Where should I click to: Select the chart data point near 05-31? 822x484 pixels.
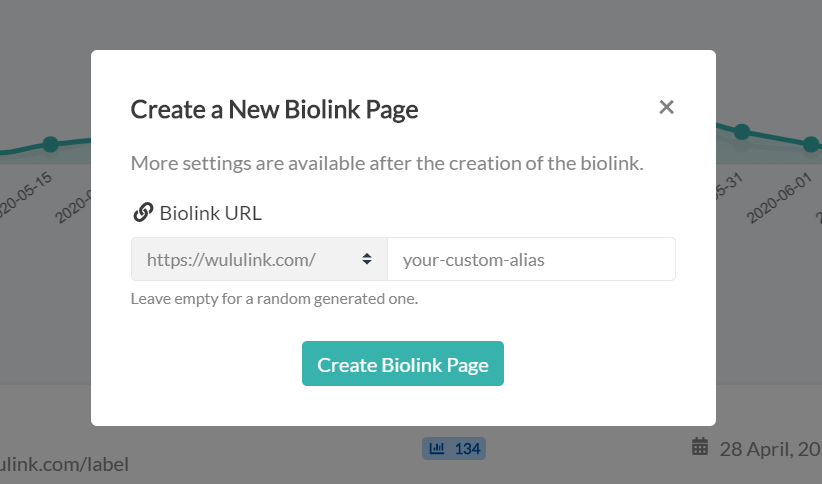tap(742, 132)
